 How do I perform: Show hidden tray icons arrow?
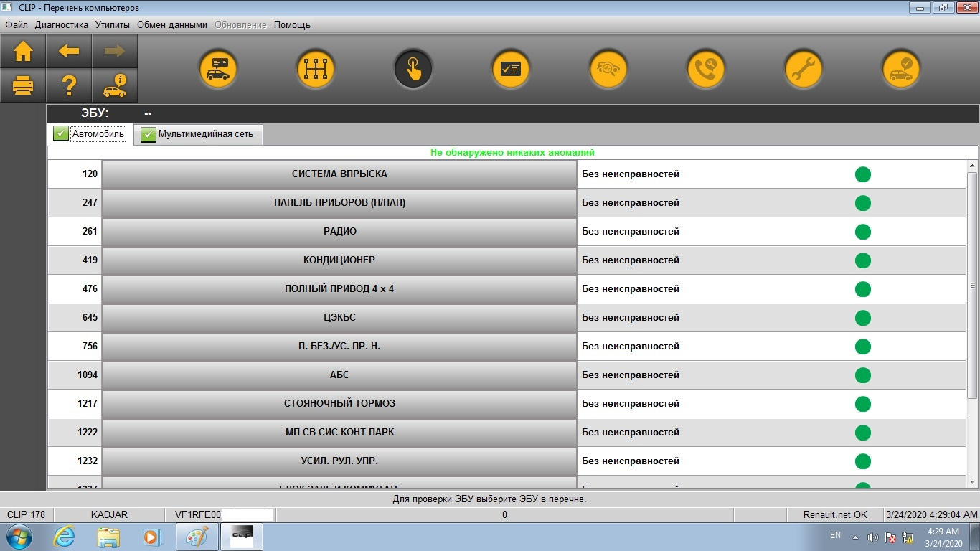854,537
